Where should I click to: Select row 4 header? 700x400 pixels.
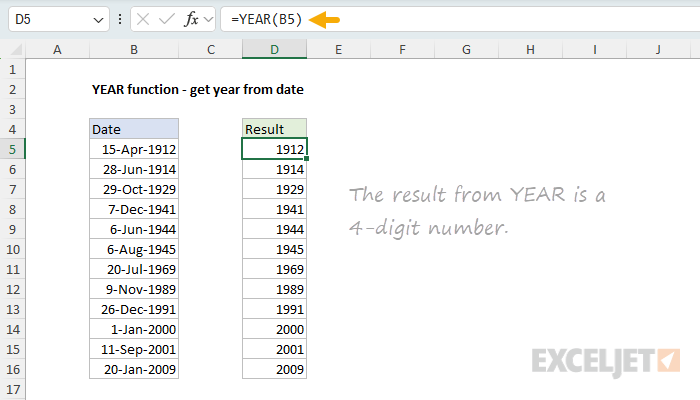point(12,129)
